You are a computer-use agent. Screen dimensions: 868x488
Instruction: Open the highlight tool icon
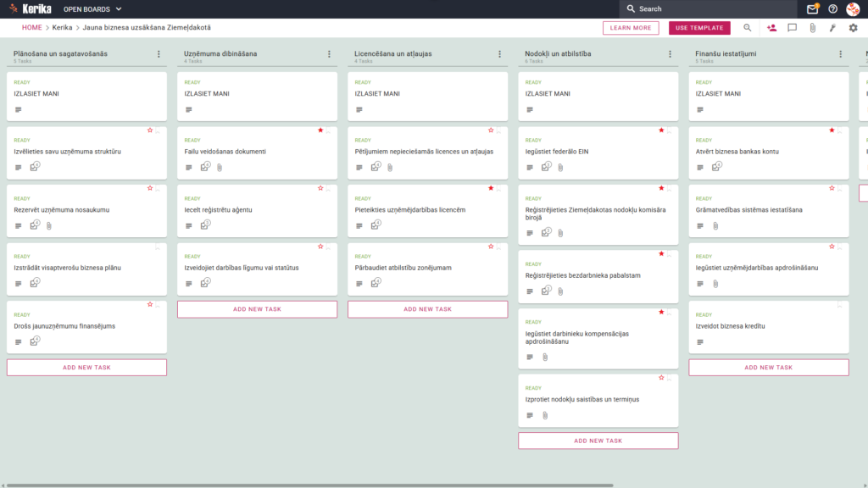(832, 28)
